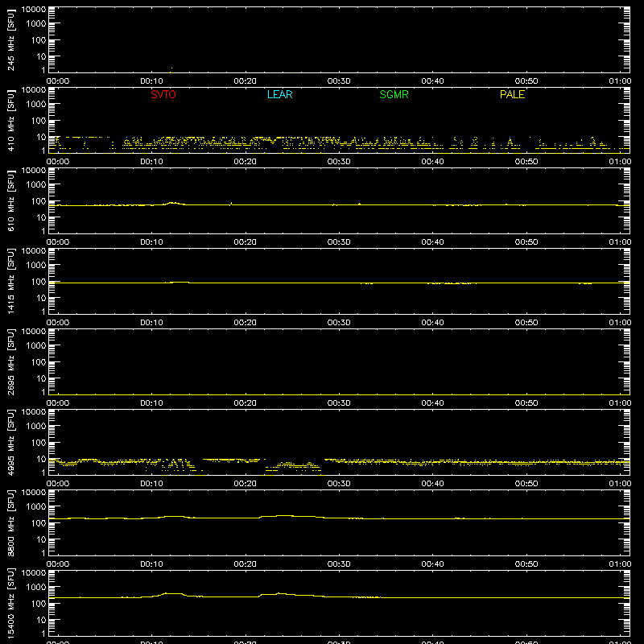Click 01:00 time label under 8800 MHz plot

tap(620, 564)
